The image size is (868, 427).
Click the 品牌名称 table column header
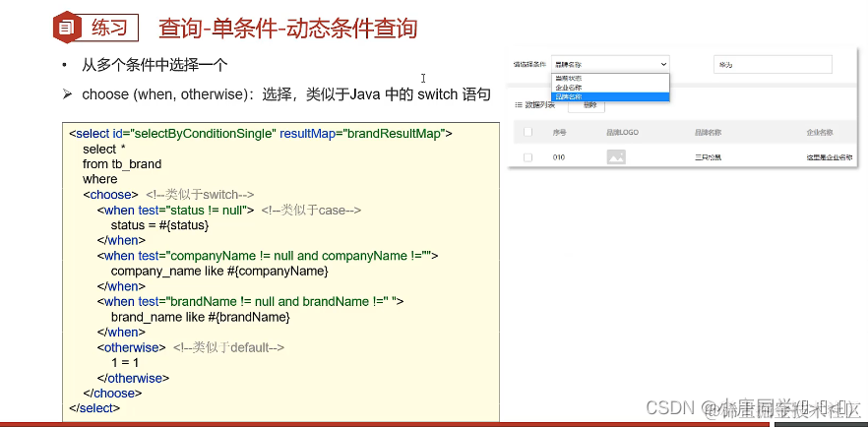click(708, 132)
